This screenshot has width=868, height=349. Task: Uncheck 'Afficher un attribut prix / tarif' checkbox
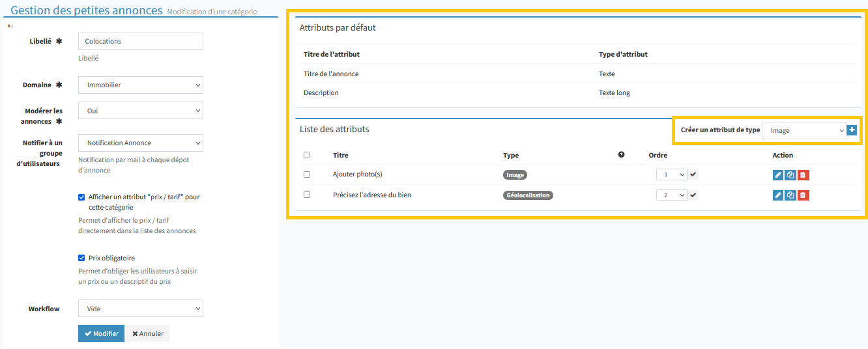point(81,197)
